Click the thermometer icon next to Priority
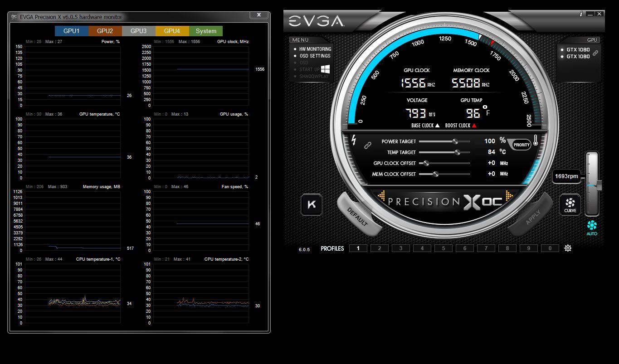This screenshot has width=619, height=364. coord(536,140)
